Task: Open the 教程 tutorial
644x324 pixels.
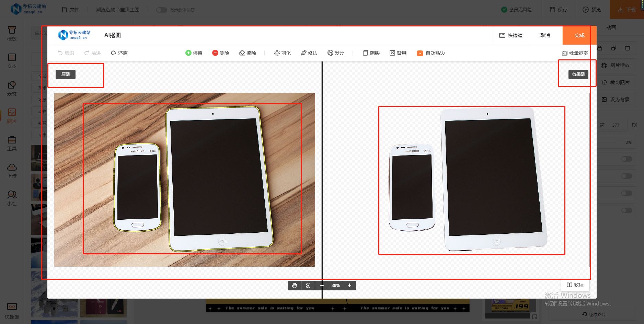Action: [x=575, y=285]
